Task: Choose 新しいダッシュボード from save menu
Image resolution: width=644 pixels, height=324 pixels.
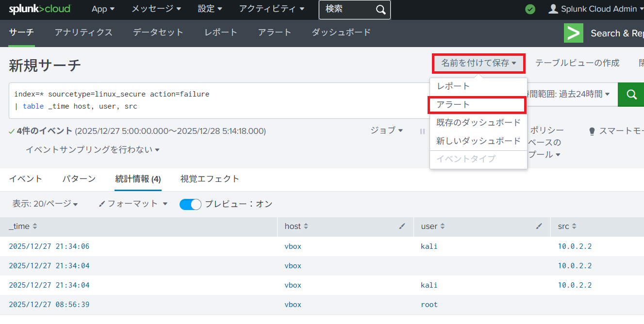Action: tap(478, 141)
